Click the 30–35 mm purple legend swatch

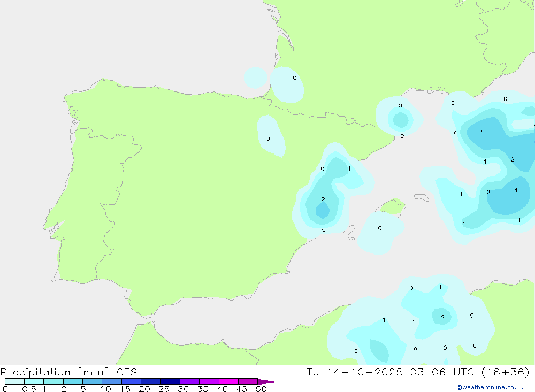pos(189,381)
